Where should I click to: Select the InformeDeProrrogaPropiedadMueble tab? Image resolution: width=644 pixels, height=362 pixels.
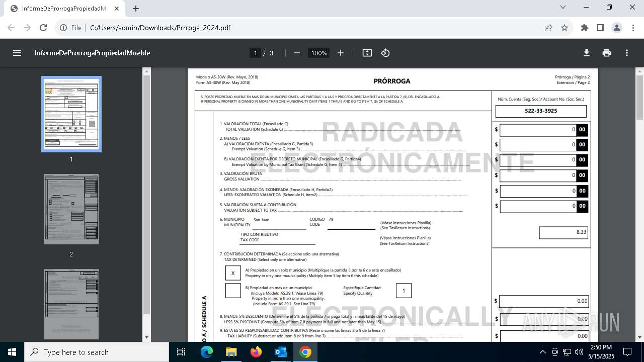tap(64, 9)
